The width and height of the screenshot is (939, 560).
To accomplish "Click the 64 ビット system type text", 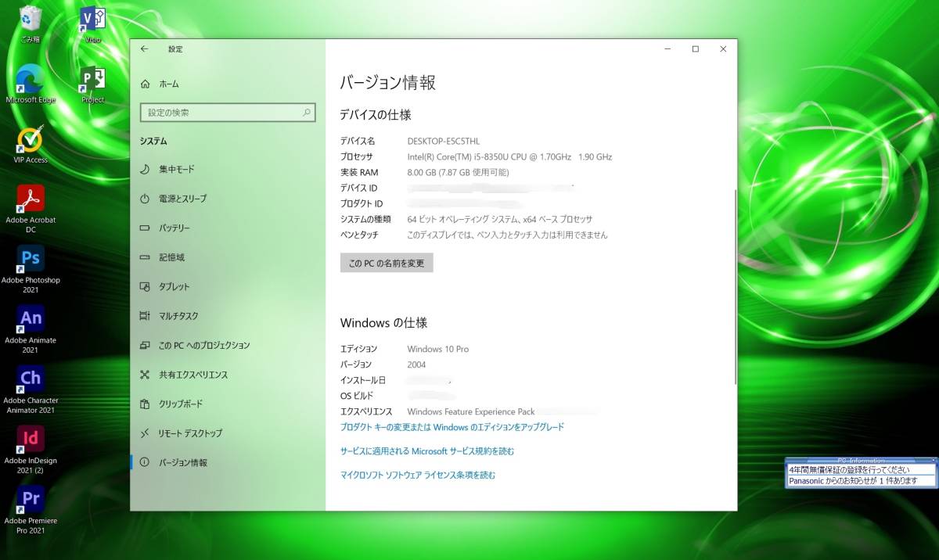I will (500, 220).
